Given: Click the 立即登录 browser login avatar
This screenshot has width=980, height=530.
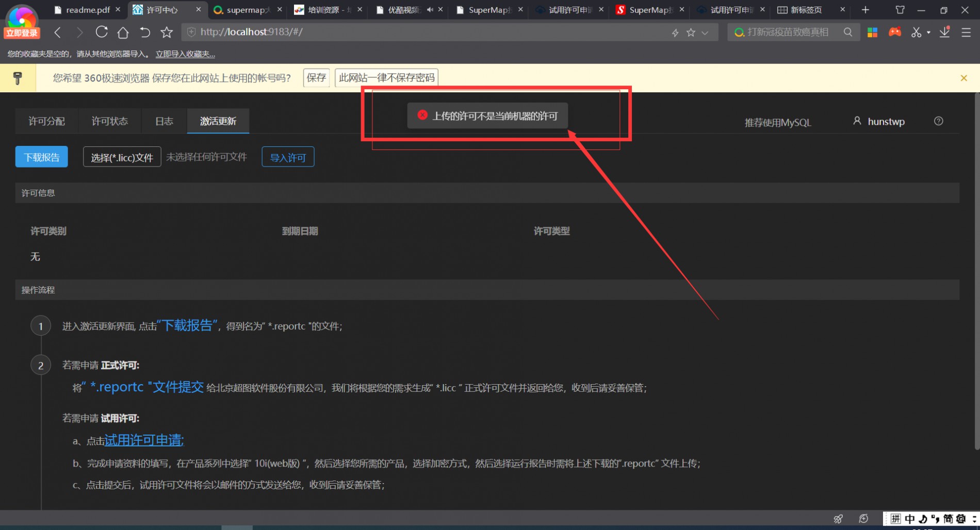Looking at the screenshot, I should [x=22, y=22].
